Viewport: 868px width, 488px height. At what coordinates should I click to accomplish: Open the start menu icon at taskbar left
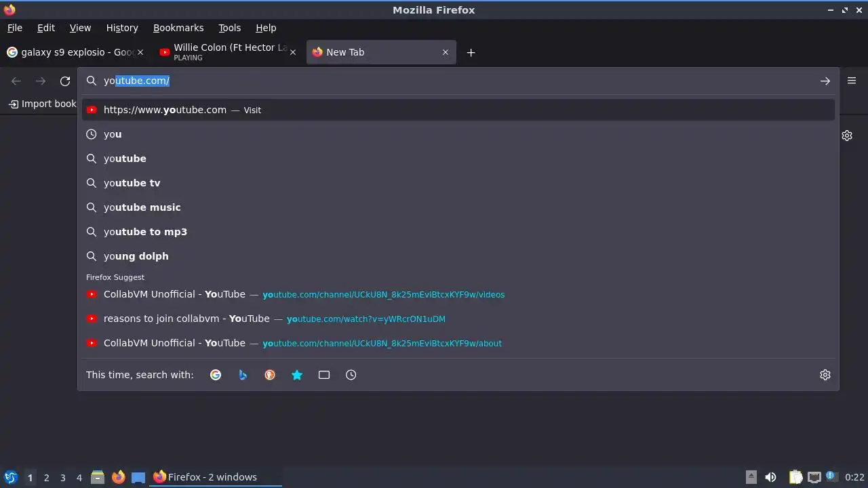(x=10, y=477)
